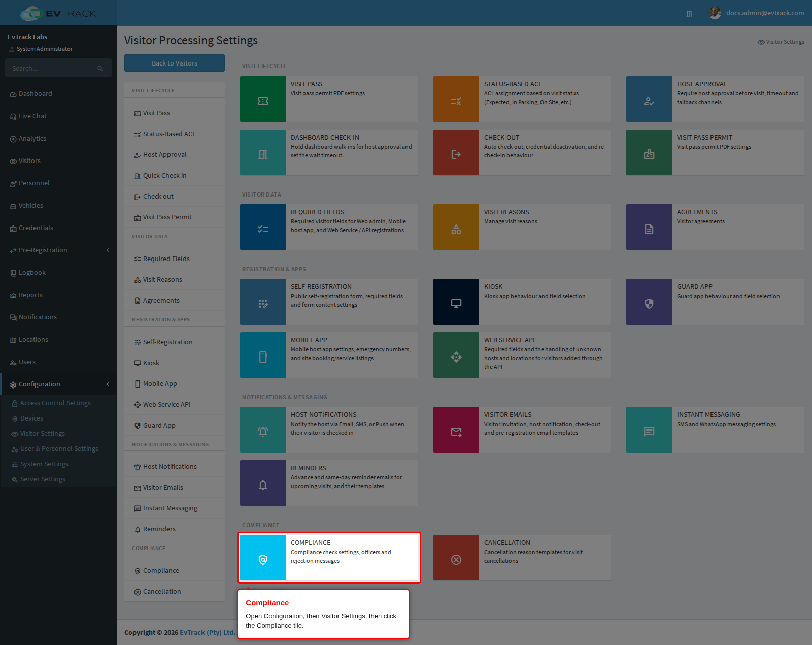This screenshot has width=812, height=645.
Task: Select Guard App in settings list
Action: click(x=175, y=426)
